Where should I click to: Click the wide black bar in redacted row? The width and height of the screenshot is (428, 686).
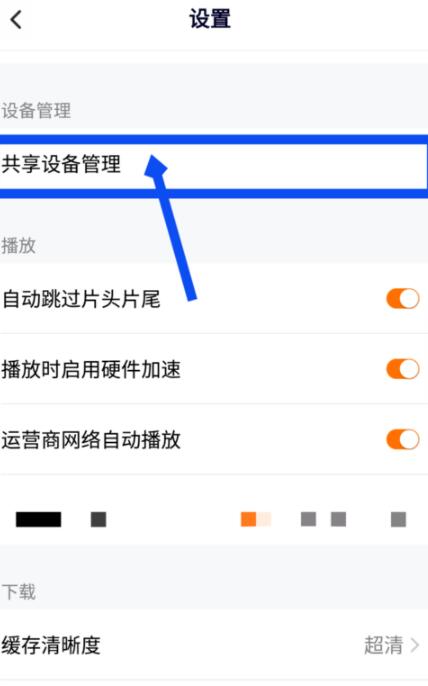coord(39,519)
